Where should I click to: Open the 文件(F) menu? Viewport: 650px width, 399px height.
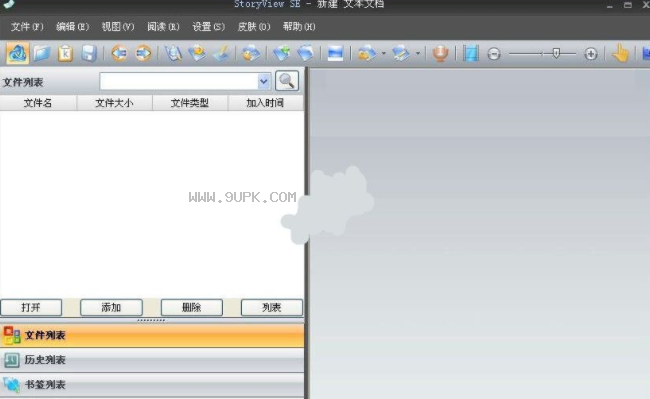[x=27, y=27]
